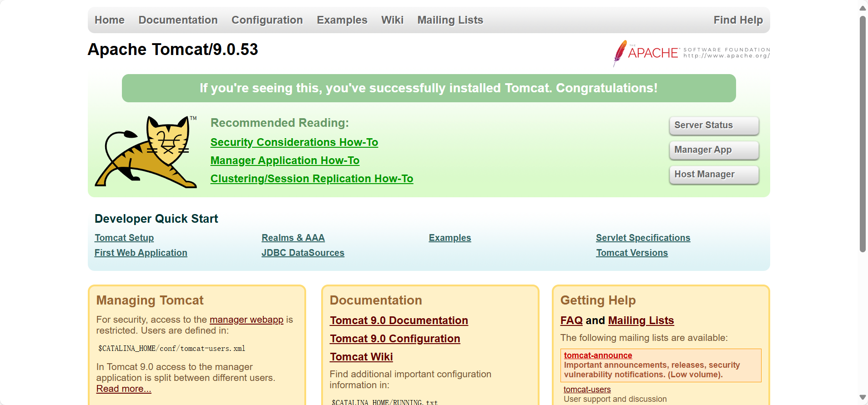Click the Apache Tomcat/9.0.53 heading
This screenshot has height=405, width=868.
[x=173, y=49]
